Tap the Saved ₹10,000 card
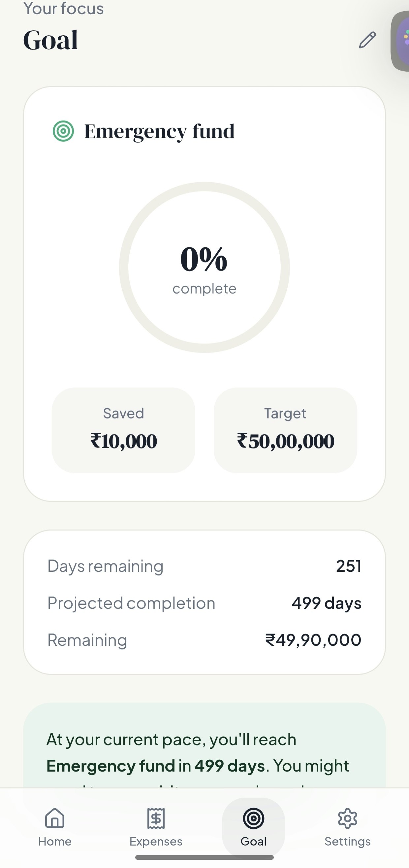 pos(124,430)
